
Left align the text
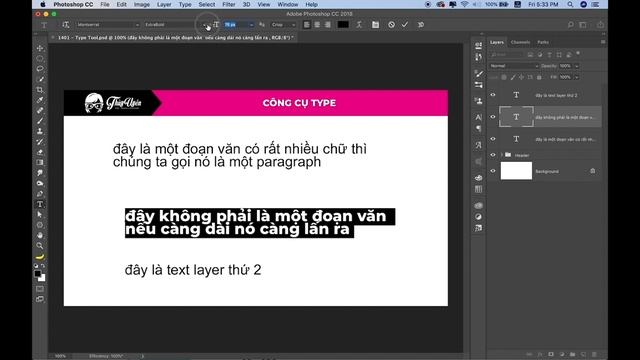click(307, 25)
